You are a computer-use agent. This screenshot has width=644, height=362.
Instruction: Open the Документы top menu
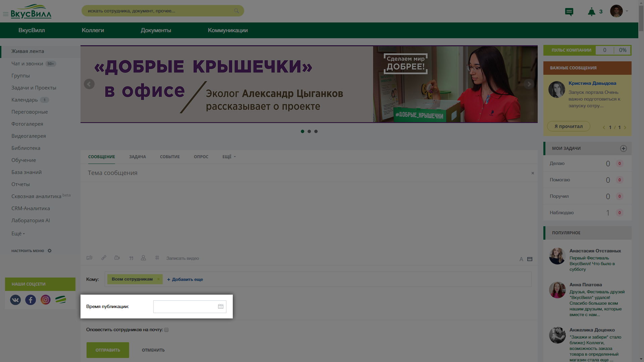(156, 30)
